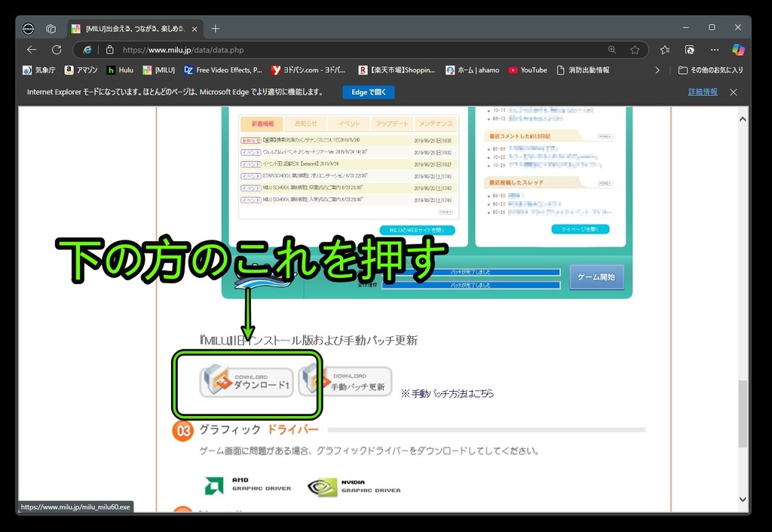Open the browser essentials icon
The height and width of the screenshot is (532, 772).
[x=689, y=50]
